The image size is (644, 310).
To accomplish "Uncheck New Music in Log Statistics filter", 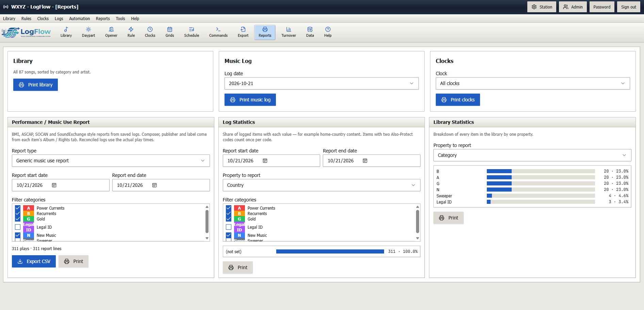I will click(x=229, y=235).
